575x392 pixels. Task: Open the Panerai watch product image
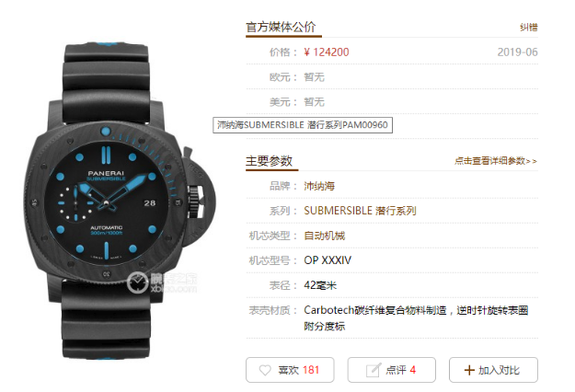(120, 201)
